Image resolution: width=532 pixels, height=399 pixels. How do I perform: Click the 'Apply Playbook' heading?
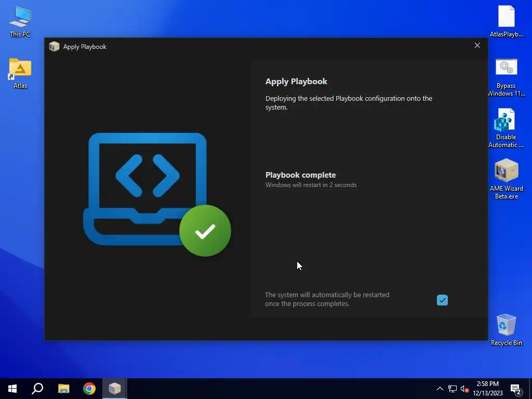[296, 82]
